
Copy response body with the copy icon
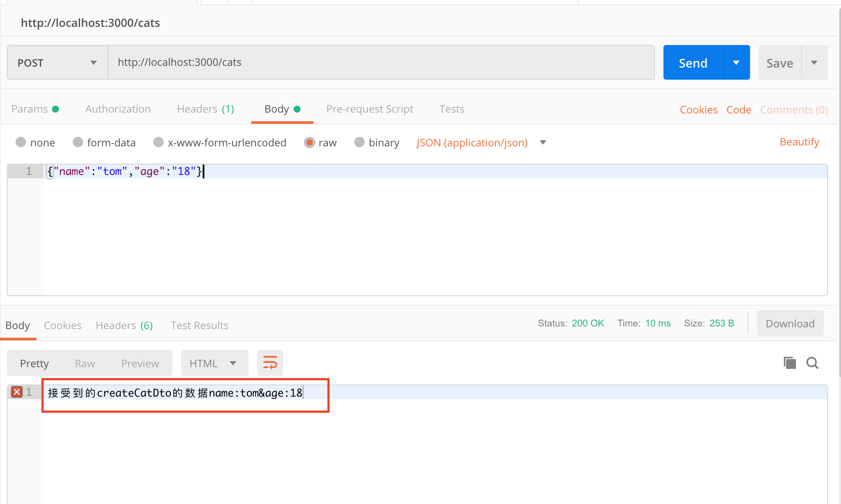(790, 363)
